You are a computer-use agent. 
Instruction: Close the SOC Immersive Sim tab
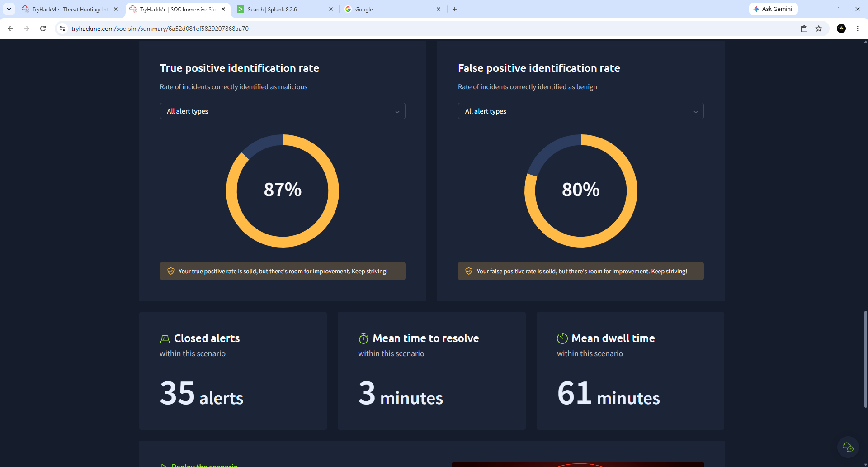pyautogui.click(x=223, y=9)
